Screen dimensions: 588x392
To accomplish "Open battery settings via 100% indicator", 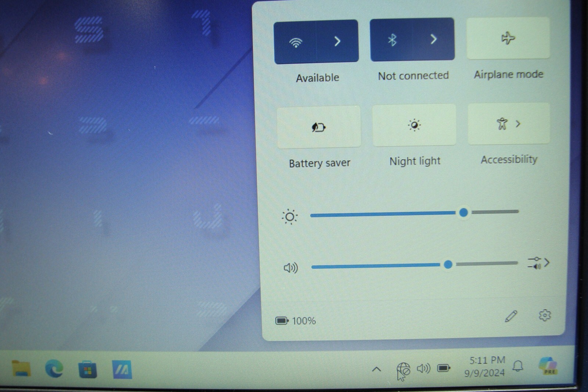I will [296, 321].
